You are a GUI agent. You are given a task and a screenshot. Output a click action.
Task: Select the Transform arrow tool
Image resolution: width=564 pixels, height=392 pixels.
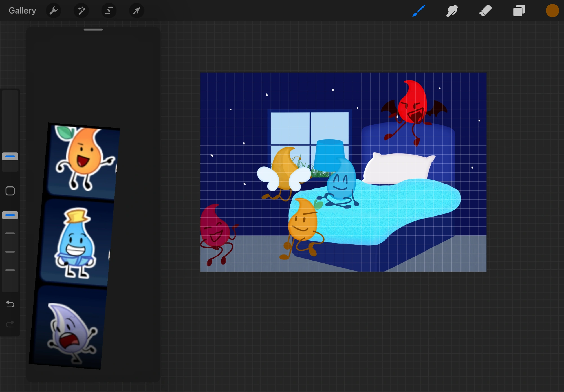click(x=136, y=10)
